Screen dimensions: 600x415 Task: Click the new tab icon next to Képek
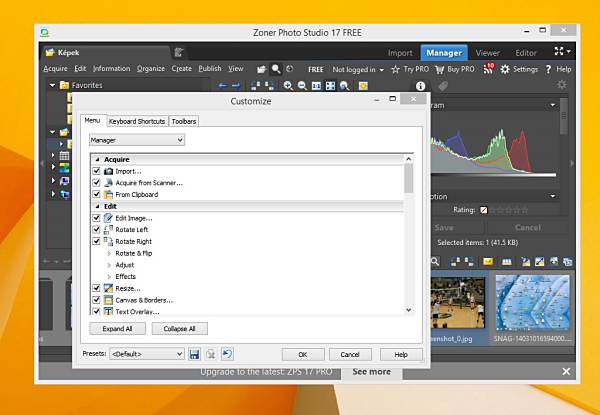(x=179, y=52)
